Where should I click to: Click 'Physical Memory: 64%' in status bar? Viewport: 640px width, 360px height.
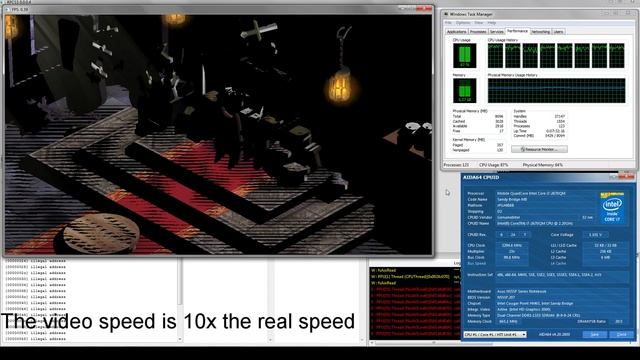pyautogui.click(x=542, y=165)
